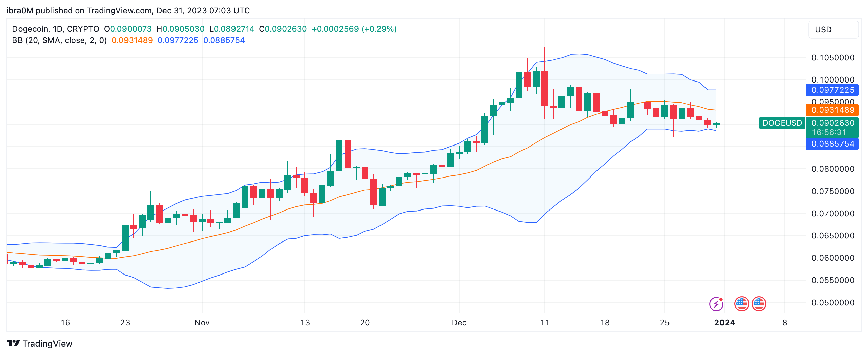The width and height of the screenshot is (868, 355).
Task: Click the purple lightning event icon
Action: [716, 304]
